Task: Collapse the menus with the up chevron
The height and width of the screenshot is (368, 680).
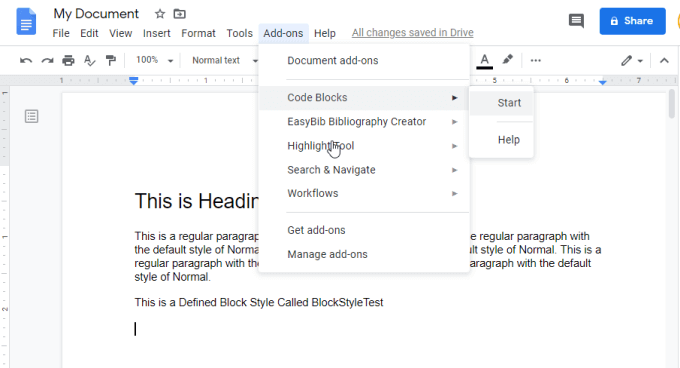Action: tap(664, 60)
